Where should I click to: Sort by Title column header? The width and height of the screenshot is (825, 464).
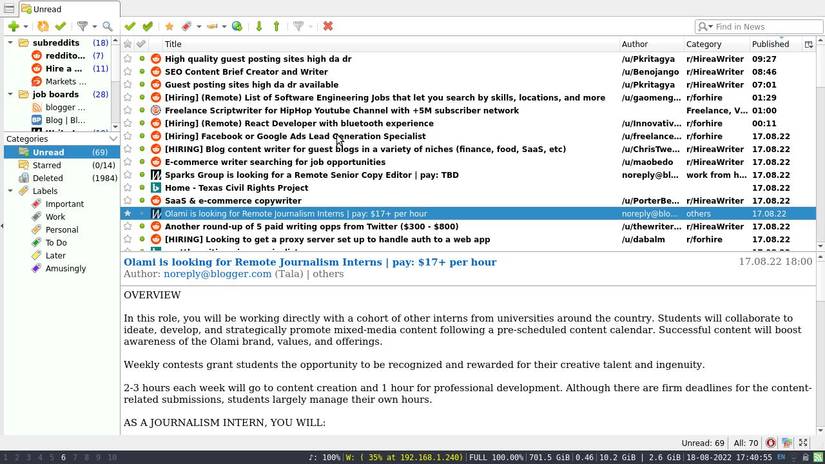(x=173, y=44)
